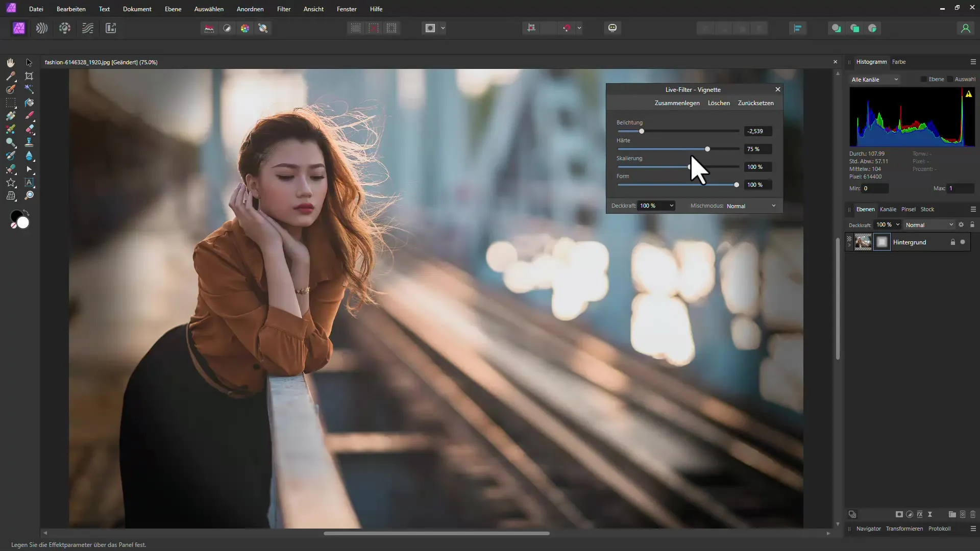Click the Zurücksetzen button
Viewport: 980px width, 551px height.
755,103
